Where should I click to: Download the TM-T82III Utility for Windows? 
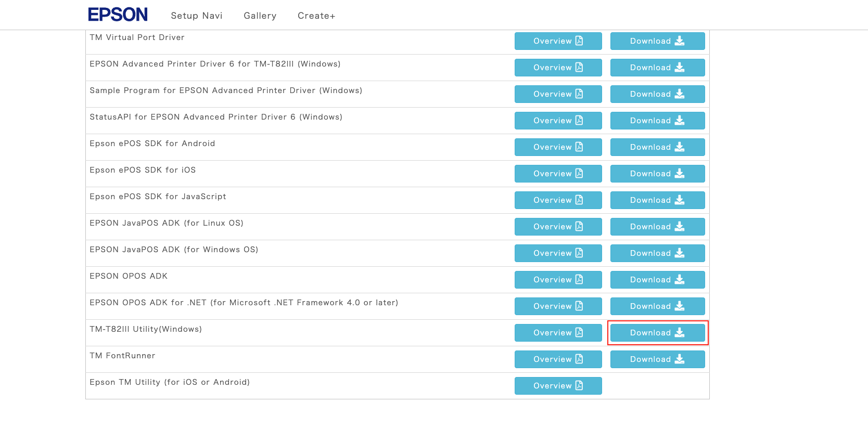658,333
